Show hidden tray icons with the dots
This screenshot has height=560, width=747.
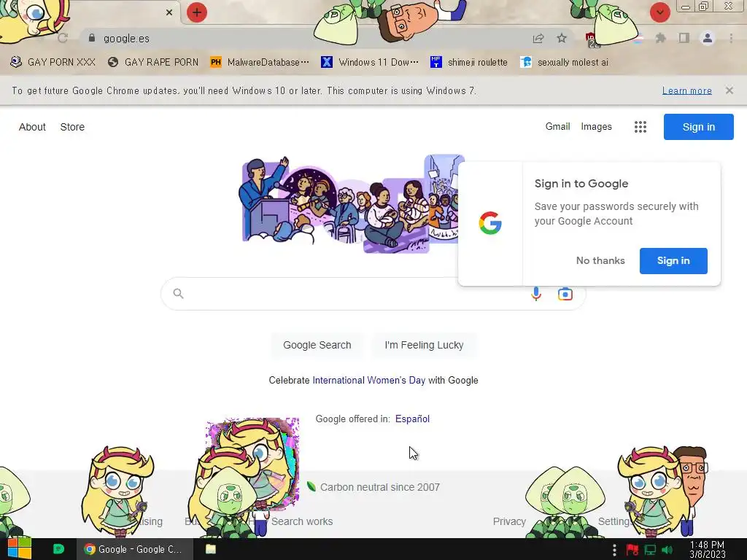(x=614, y=550)
